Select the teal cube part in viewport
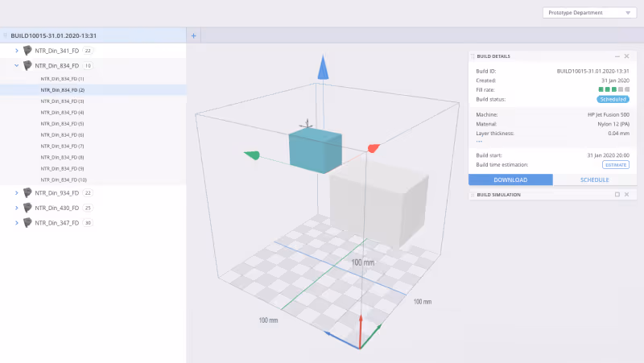 (315, 151)
